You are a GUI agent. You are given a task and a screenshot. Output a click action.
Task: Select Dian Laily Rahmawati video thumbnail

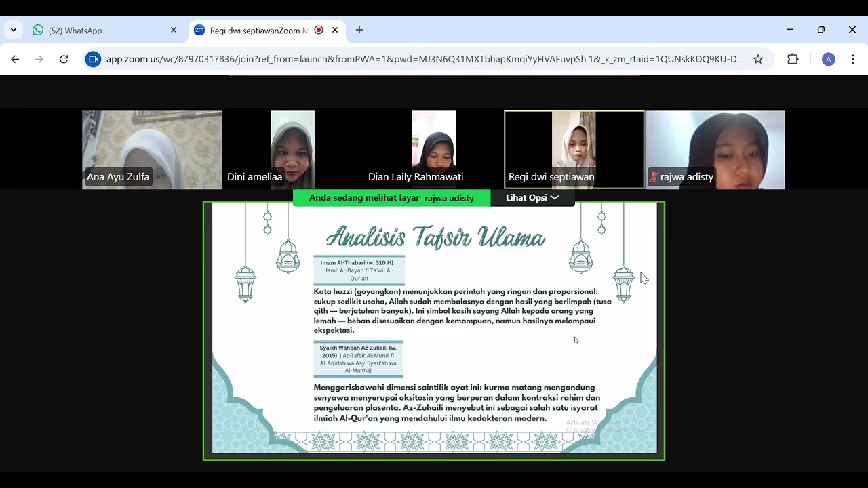click(433, 150)
